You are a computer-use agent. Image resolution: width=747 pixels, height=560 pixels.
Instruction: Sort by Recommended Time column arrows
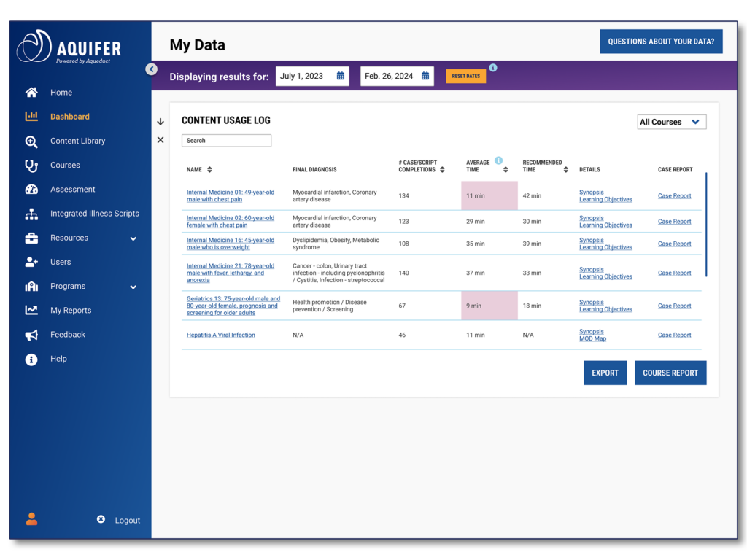point(565,170)
